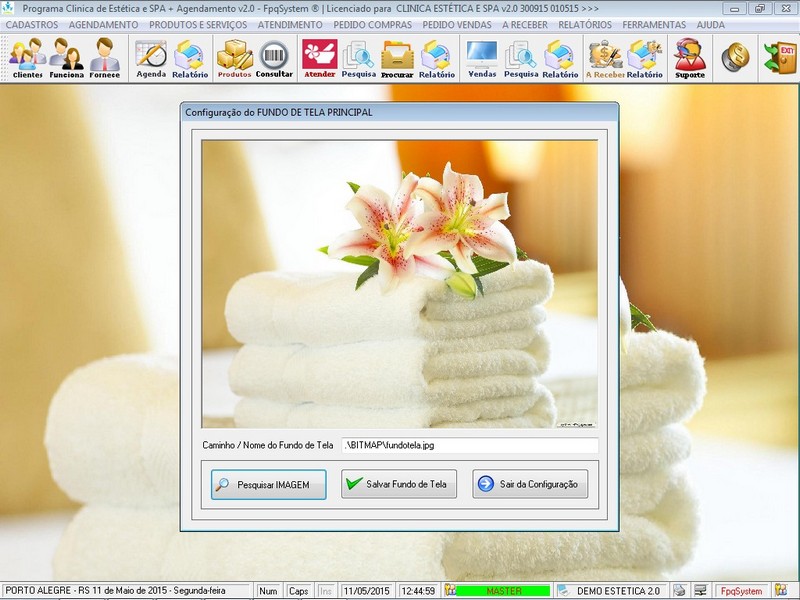Open Relatório icon next to A Receber
The width and height of the screenshot is (800, 600).
(644, 59)
